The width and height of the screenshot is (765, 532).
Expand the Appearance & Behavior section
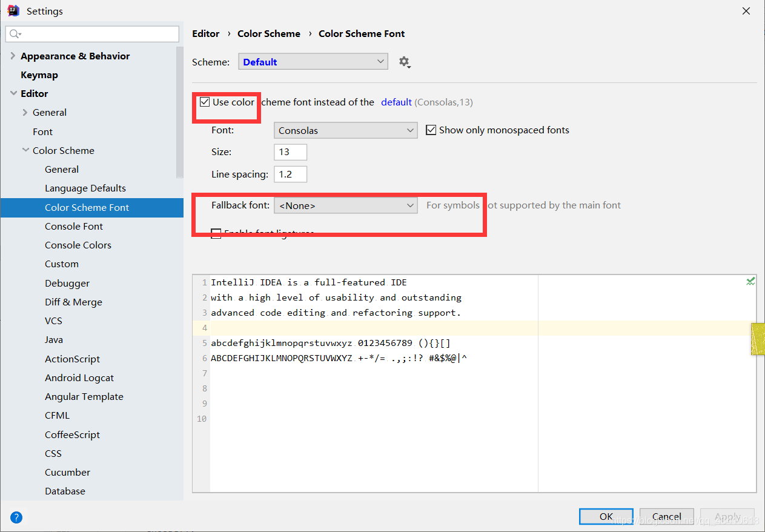coord(13,56)
